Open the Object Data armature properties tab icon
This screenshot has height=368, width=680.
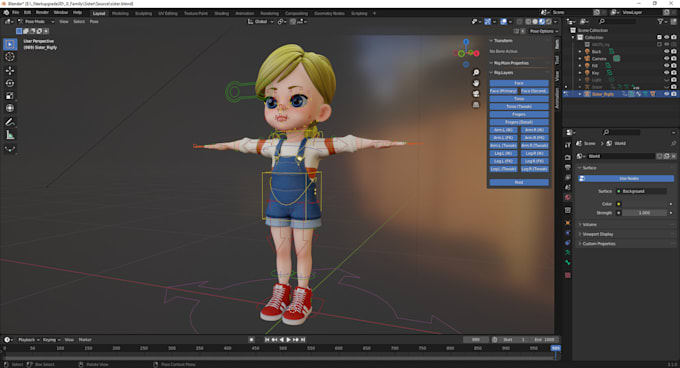pos(568,252)
